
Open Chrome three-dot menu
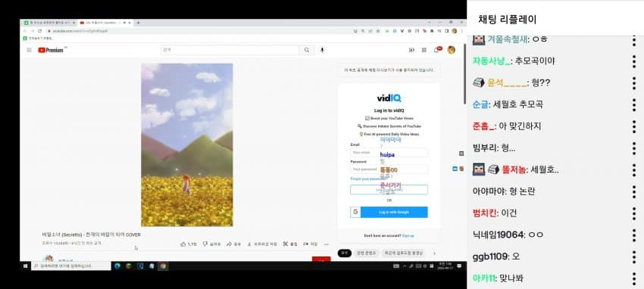[461, 31]
